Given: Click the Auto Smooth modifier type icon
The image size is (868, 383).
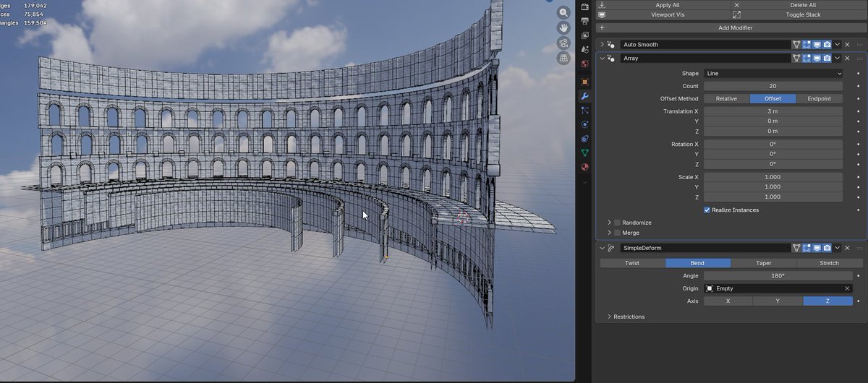Looking at the screenshot, I should point(612,45).
